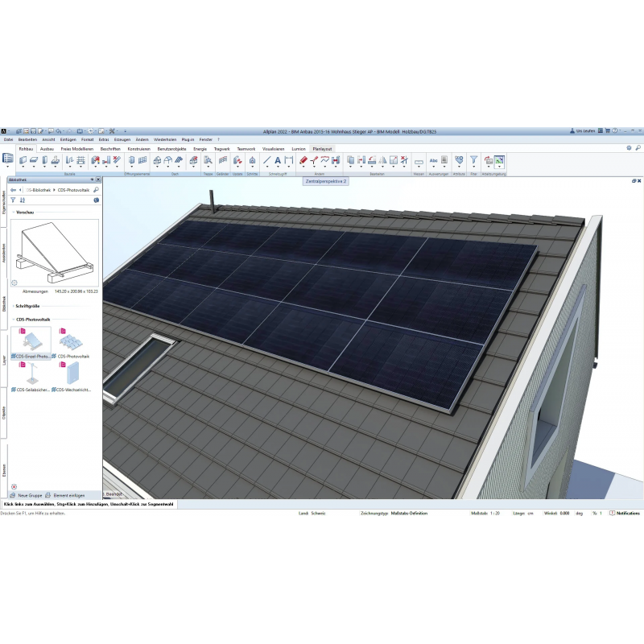
Task: Collapse the Vorschau section
Action: pyautogui.click(x=12, y=212)
